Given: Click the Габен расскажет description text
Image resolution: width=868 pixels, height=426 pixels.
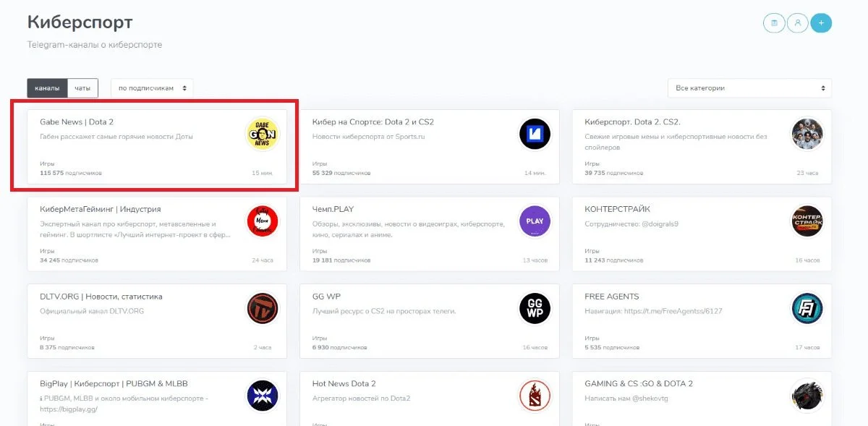Looking at the screenshot, I should 116,136.
